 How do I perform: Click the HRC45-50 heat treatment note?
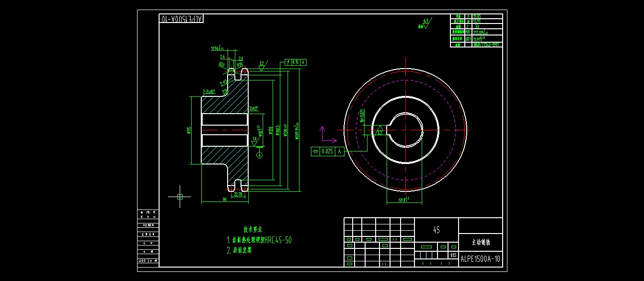tap(259, 240)
